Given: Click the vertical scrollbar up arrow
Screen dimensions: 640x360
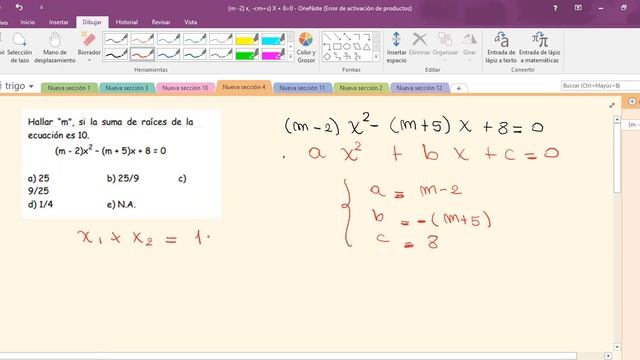Looking at the screenshot, I should tap(617, 119).
